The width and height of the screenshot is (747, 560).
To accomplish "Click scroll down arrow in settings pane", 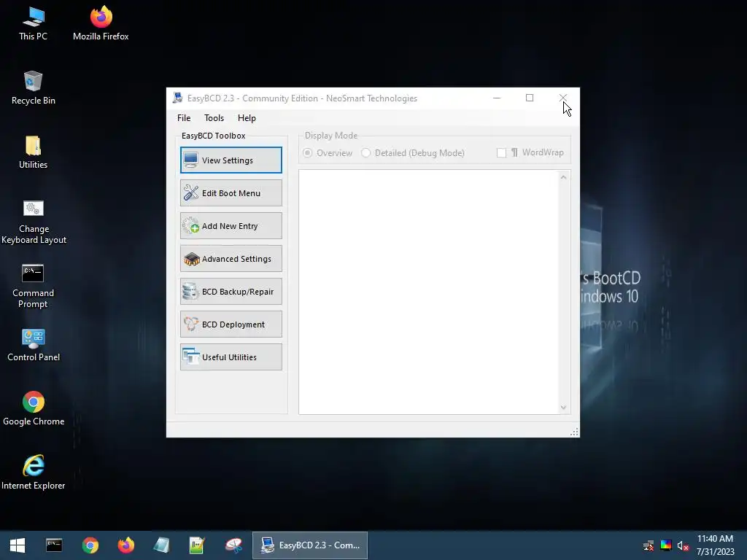I will [564, 408].
